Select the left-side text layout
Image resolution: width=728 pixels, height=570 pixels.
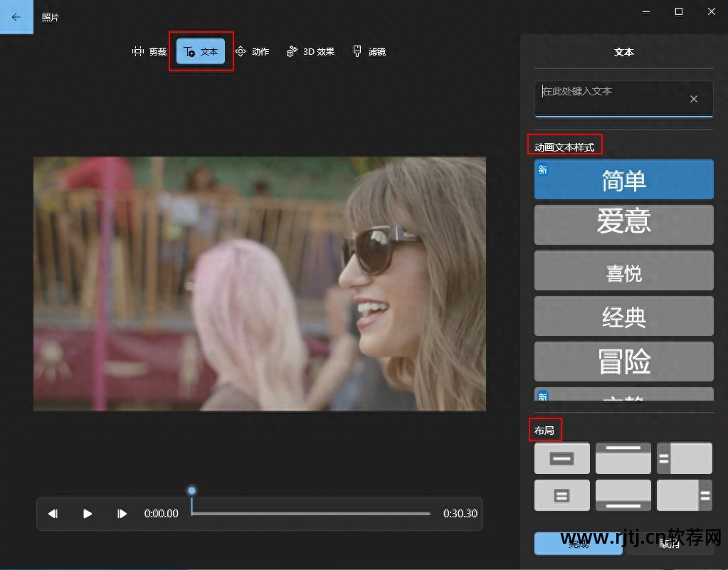tap(684, 458)
